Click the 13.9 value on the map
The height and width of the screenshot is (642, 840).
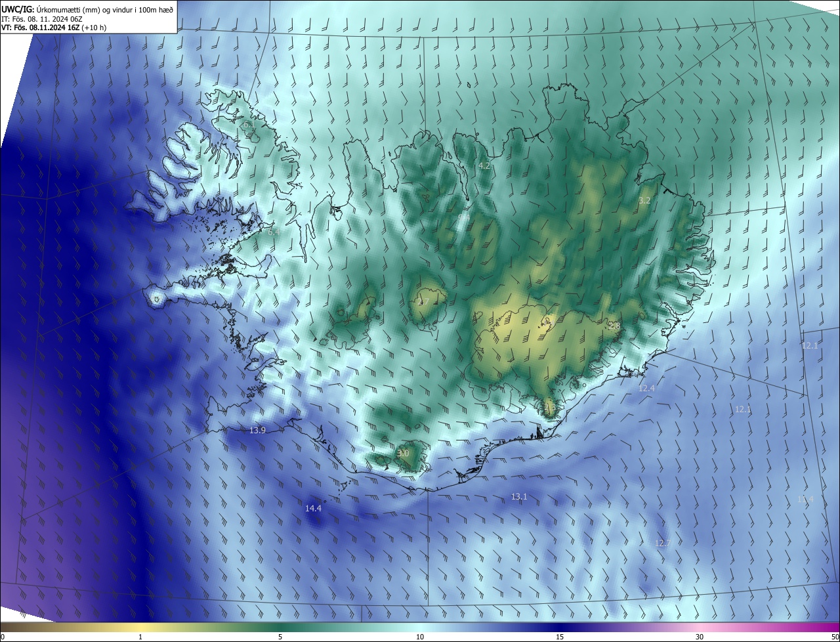coord(258,430)
